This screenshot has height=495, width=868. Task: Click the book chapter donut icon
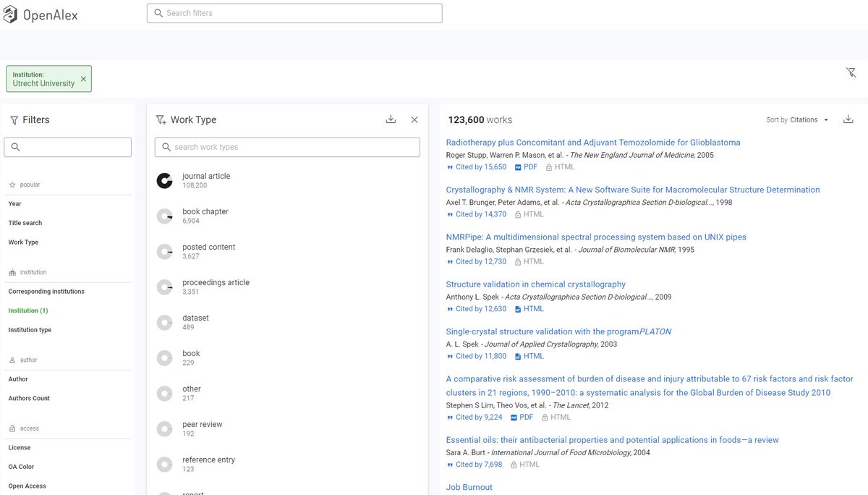pos(165,216)
